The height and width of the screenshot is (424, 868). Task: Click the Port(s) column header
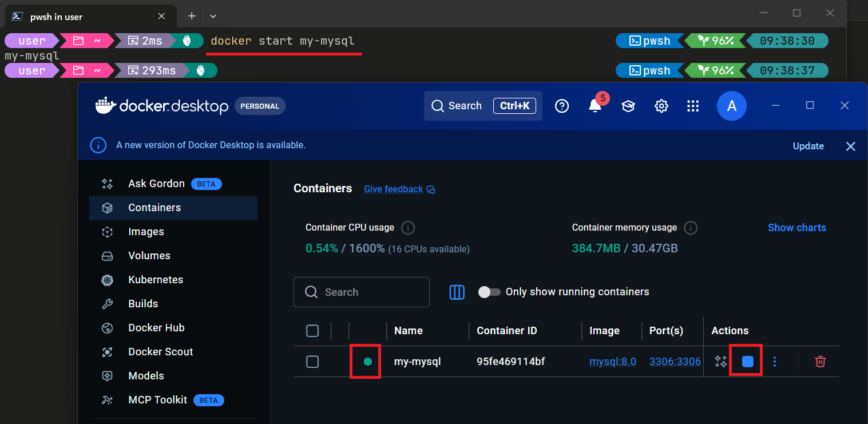(666, 331)
